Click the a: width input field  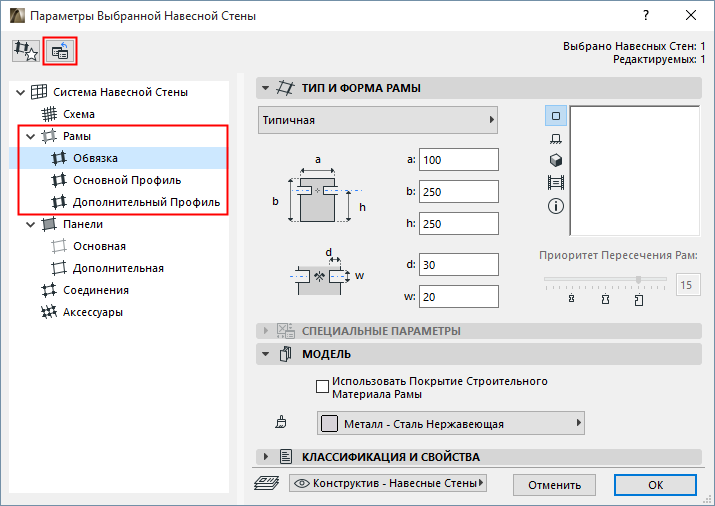coord(459,160)
